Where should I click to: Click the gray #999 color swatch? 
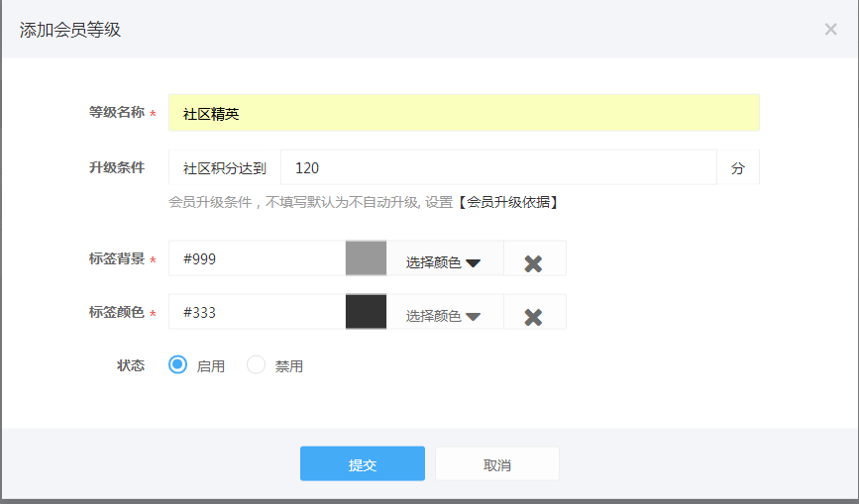366,258
